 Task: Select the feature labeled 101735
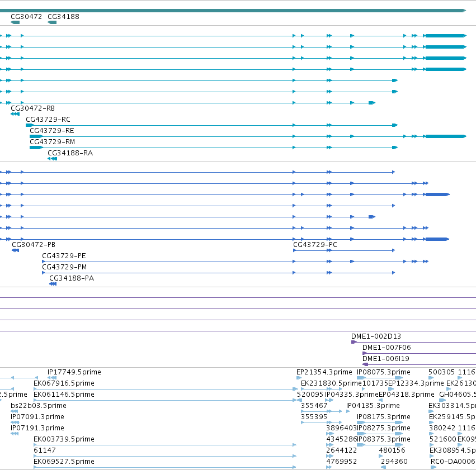coord(375,383)
